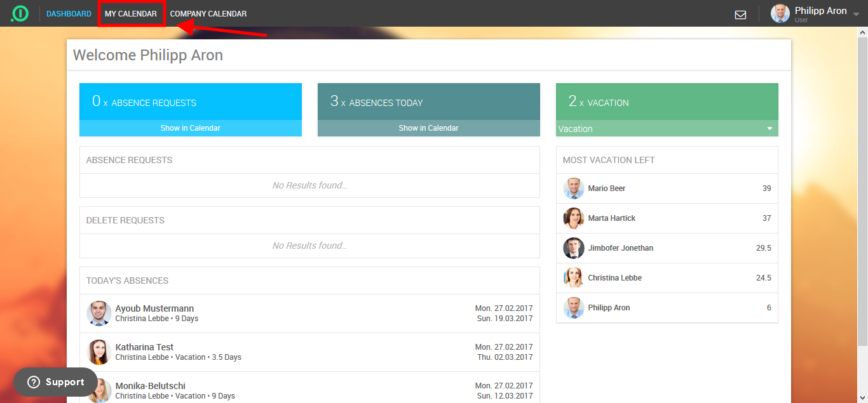Select Ayoub Mustermann absence entry name
This screenshot has height=403, width=868.
click(154, 309)
